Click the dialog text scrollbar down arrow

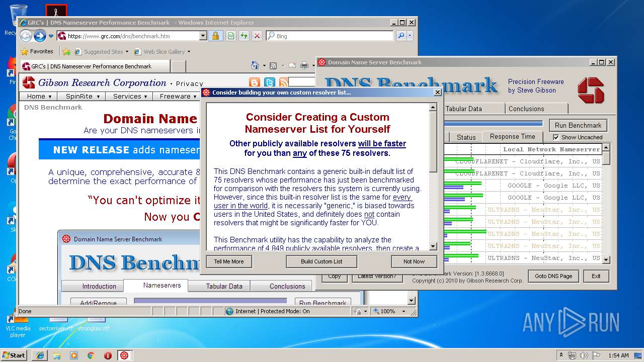[433, 246]
